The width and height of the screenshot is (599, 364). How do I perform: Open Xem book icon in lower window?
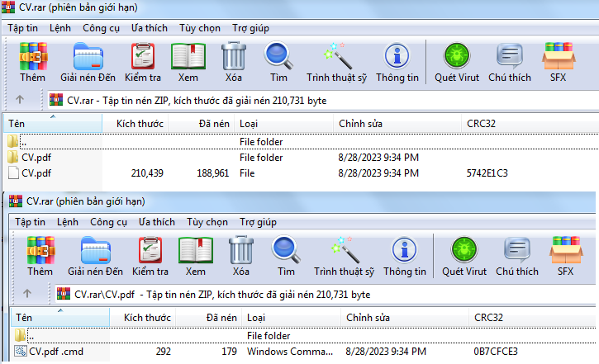[196, 250]
